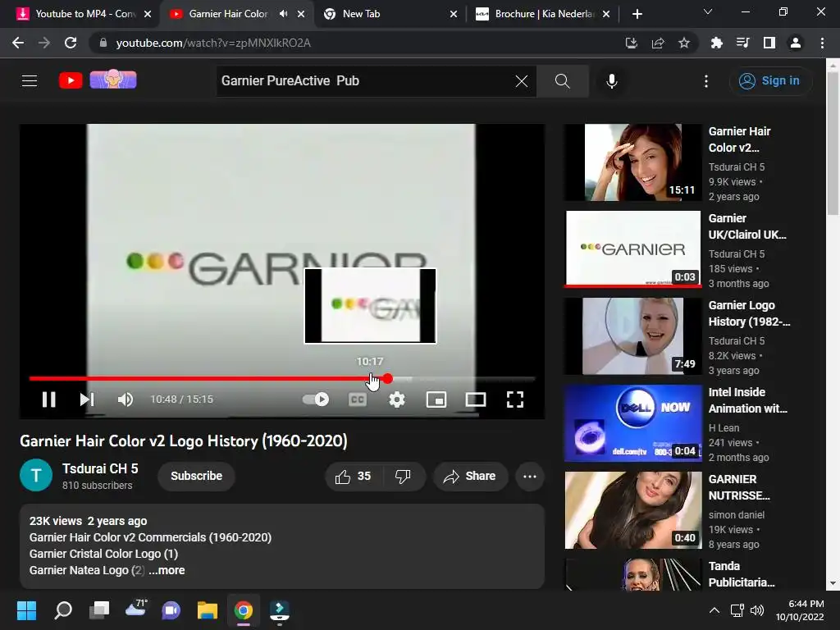Image resolution: width=840 pixels, height=630 pixels.
Task: Click the install app icon in the address bar
Action: point(631,43)
